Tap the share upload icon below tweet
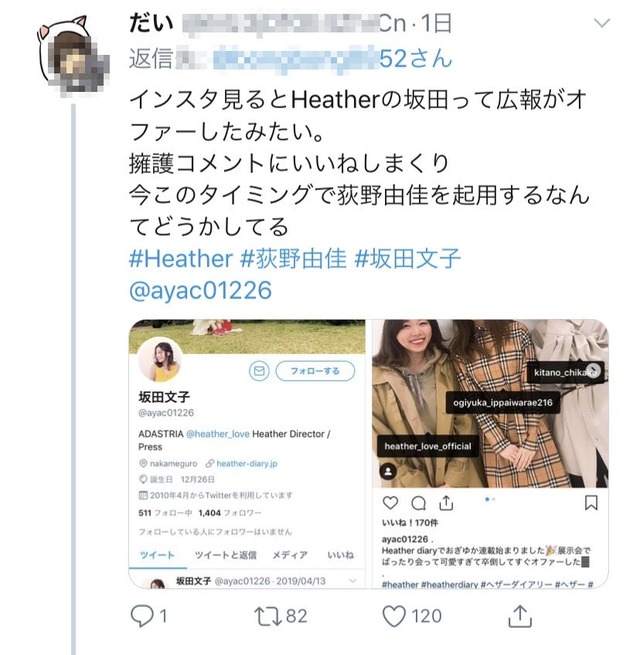640x655 pixels. click(x=520, y=616)
